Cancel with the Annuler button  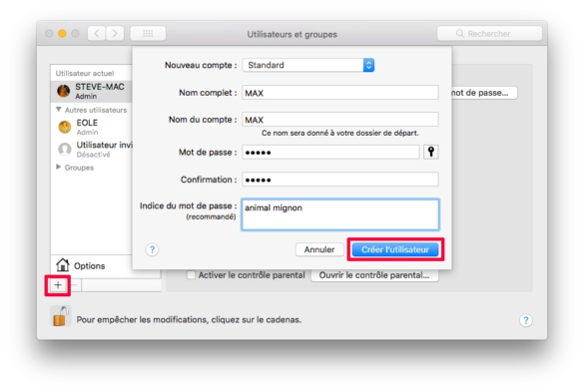(319, 249)
